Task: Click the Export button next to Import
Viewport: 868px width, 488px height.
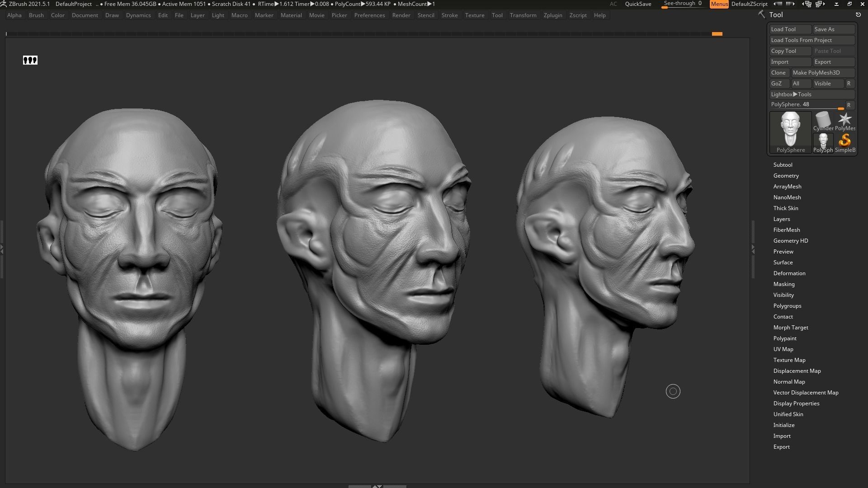Action: coord(834,62)
